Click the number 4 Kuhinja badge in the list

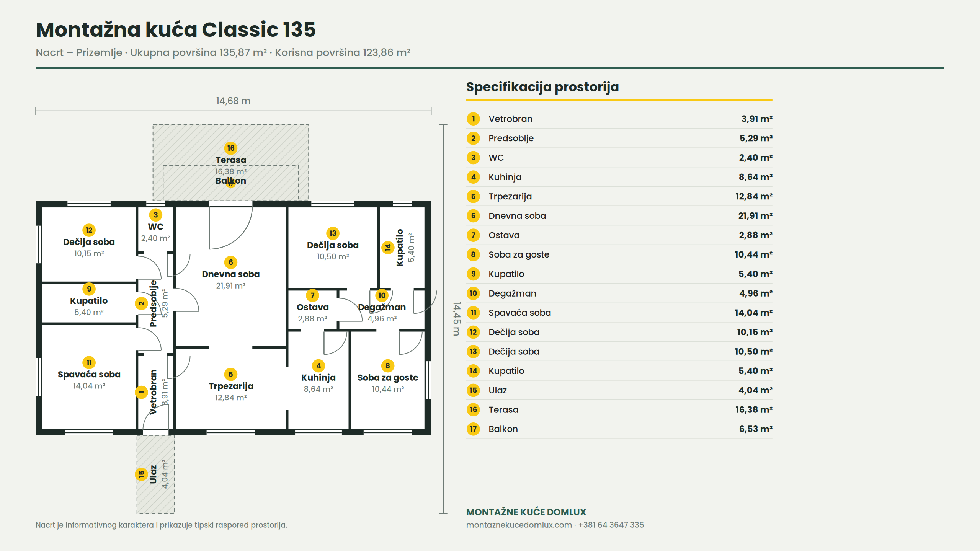click(x=473, y=177)
